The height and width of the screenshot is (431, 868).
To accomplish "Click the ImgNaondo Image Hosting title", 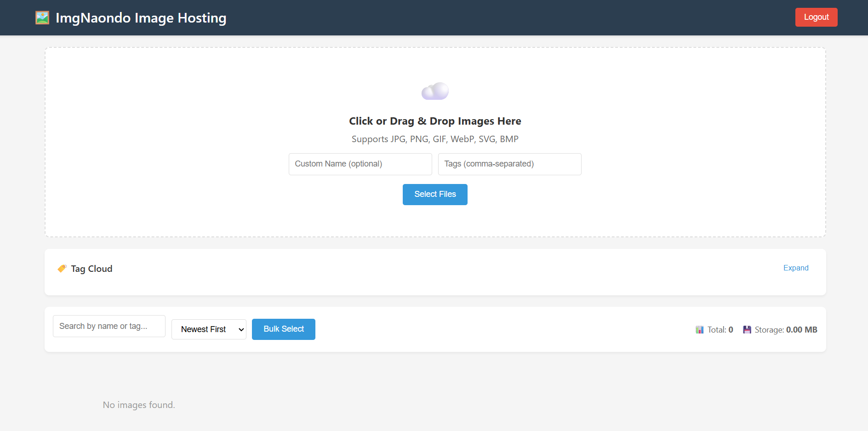I will coord(141,18).
